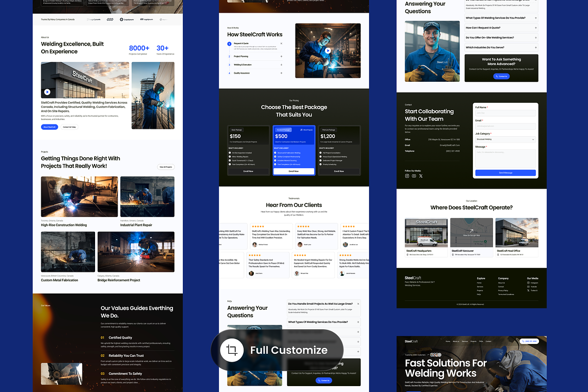The width and height of the screenshot is (588, 392).
Task: Open FAQs in the hero header navigation
Action: 481,341
